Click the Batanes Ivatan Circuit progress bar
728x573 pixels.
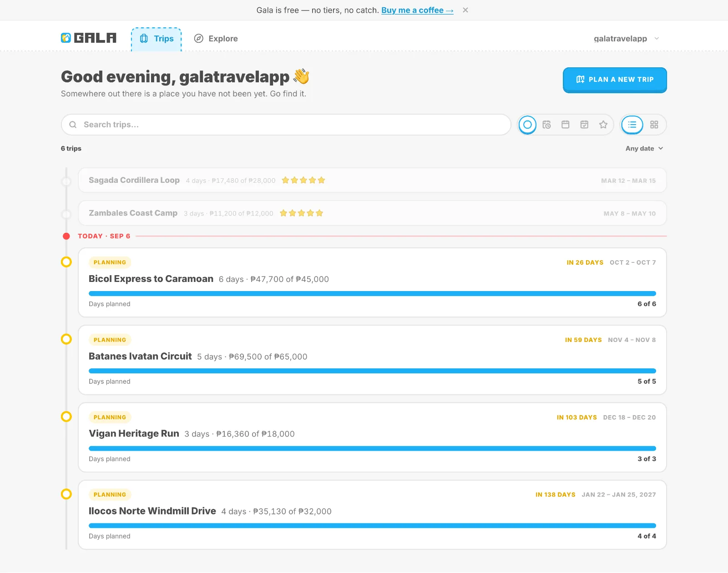(372, 371)
